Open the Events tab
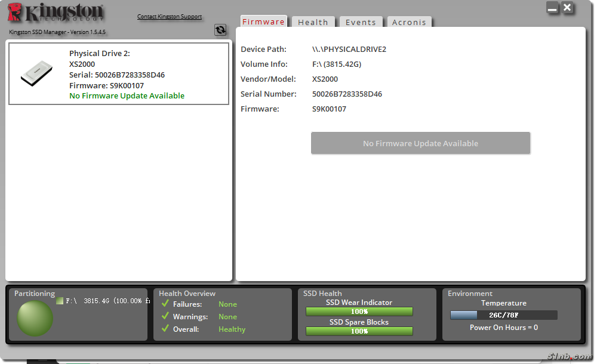This screenshot has height=364, width=597. coord(361,22)
